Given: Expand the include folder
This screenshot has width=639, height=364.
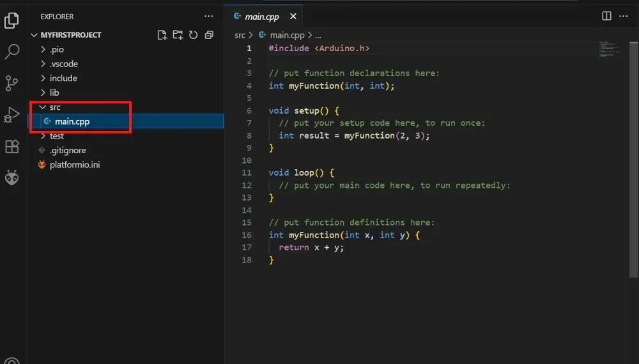Looking at the screenshot, I should 63,79.
